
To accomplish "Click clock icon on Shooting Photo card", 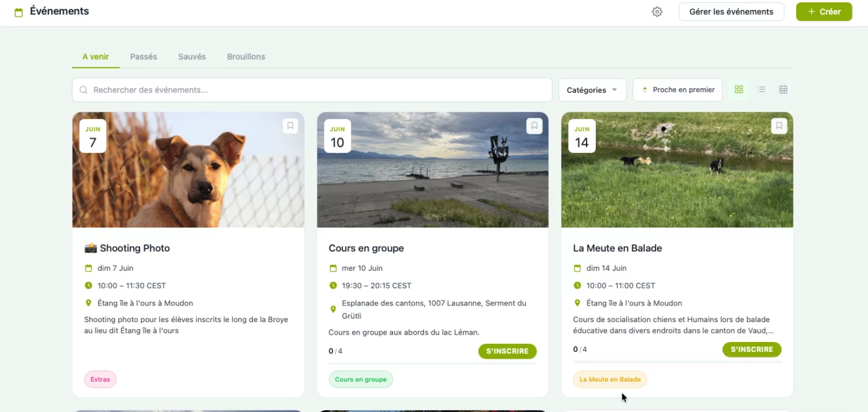I will 88,286.
